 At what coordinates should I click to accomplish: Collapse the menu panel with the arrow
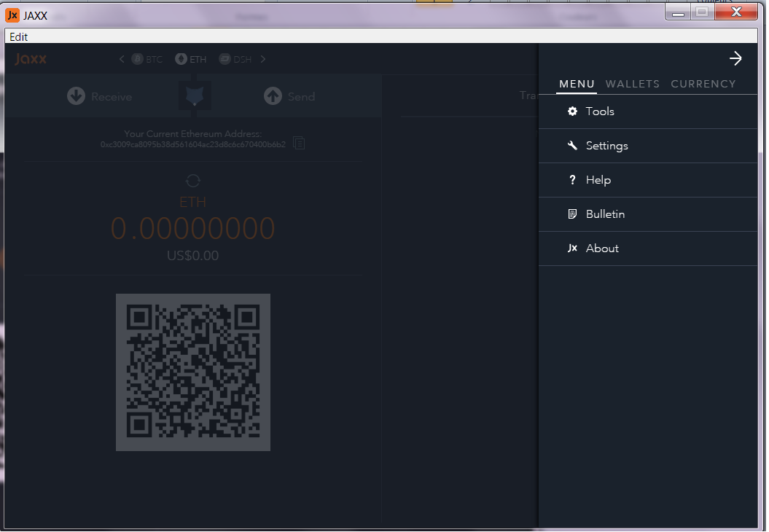(735, 58)
